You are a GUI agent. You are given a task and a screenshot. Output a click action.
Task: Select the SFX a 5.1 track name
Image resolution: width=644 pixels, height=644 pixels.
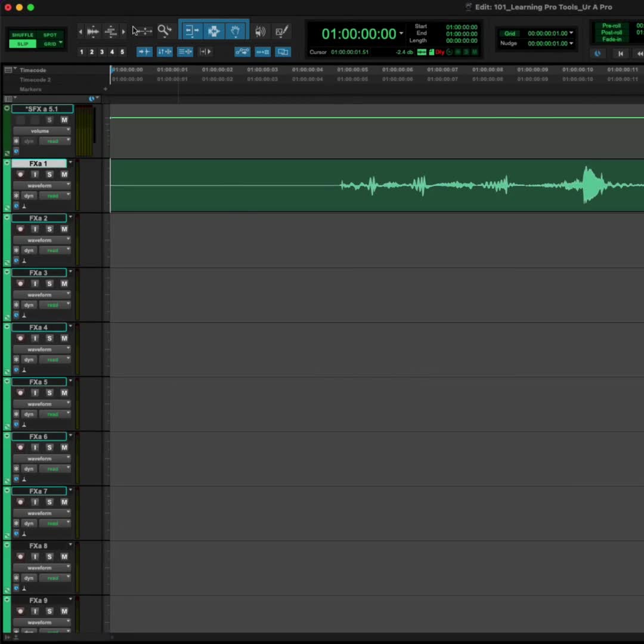tap(42, 109)
